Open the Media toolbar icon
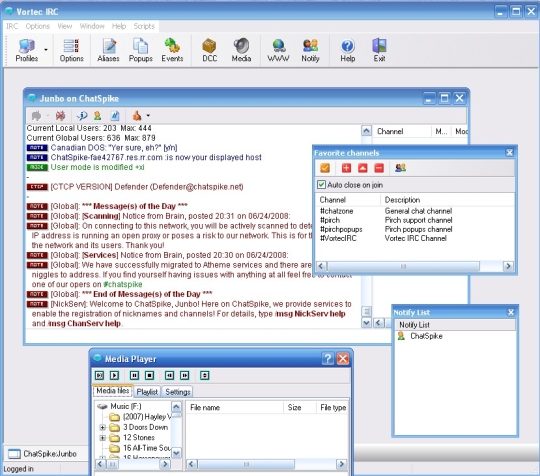Viewport: 540px width, 476px height. (x=241, y=50)
